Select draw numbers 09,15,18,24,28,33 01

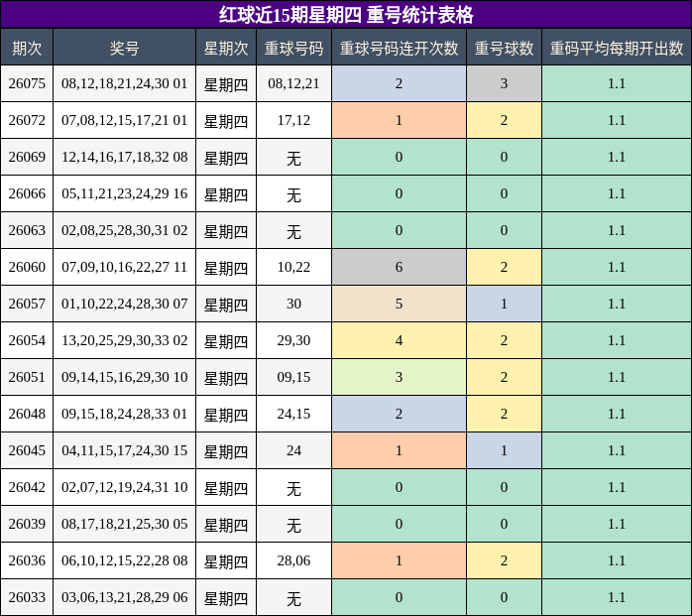pyautogui.click(x=125, y=414)
